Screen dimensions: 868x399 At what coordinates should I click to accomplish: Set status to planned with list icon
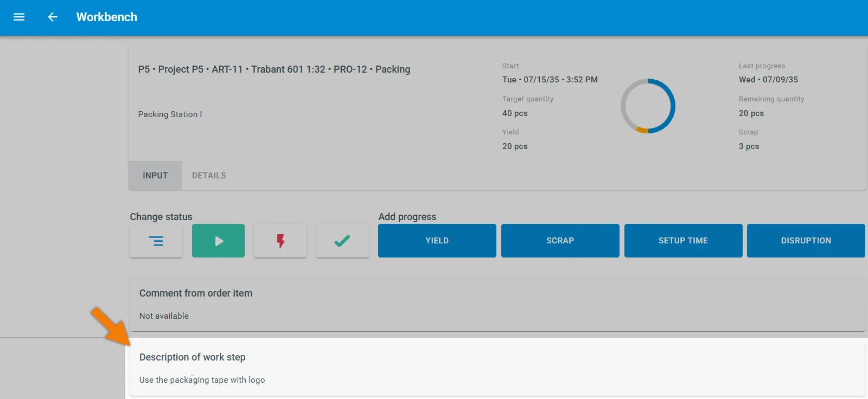coord(156,241)
